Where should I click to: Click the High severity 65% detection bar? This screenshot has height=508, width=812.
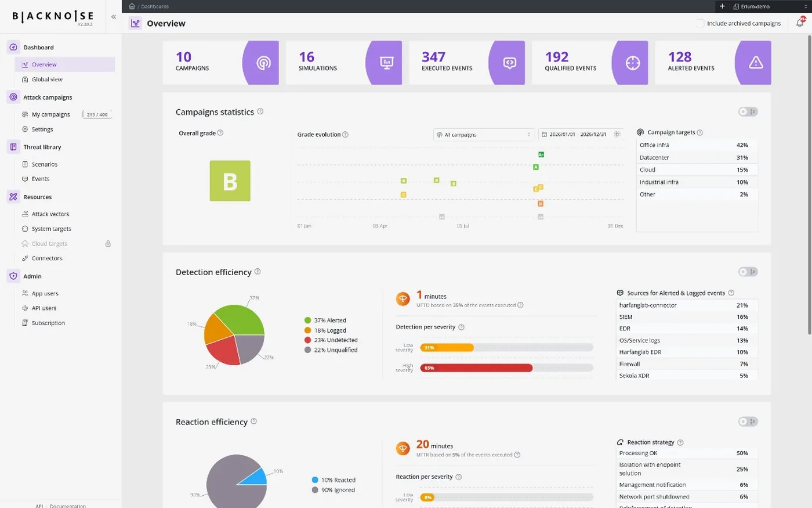click(476, 368)
